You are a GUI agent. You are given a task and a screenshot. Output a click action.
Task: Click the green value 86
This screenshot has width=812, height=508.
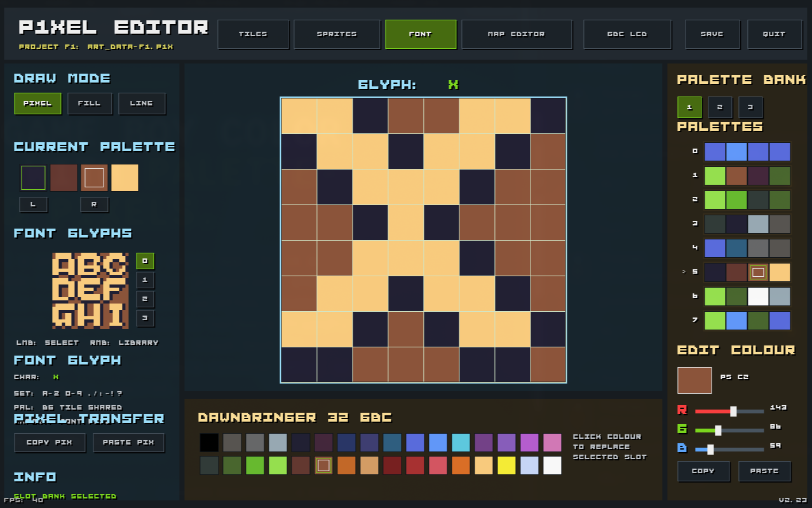pyautogui.click(x=775, y=427)
